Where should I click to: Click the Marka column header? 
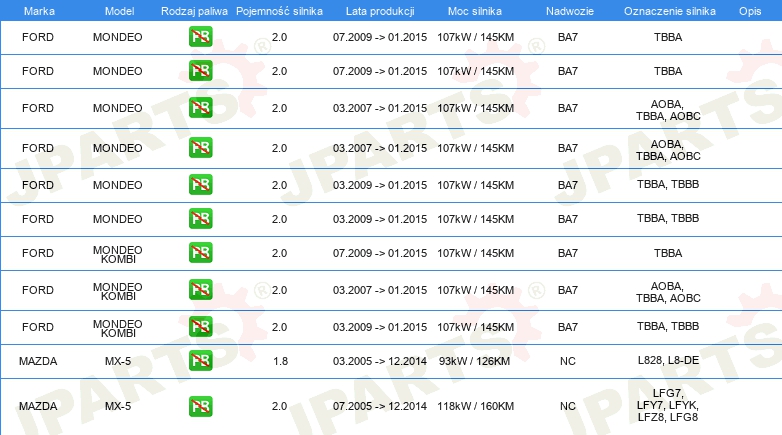(39, 11)
